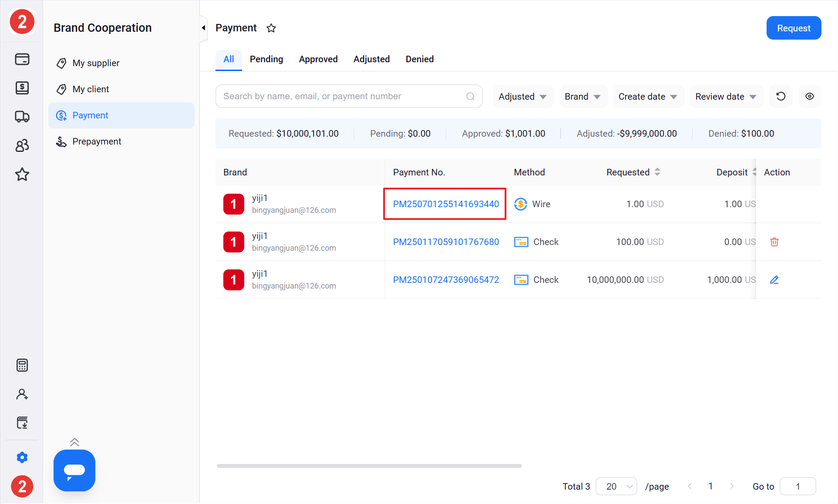This screenshot has height=504, width=838.
Task: Open Prepayment in side menu
Action: [121, 141]
